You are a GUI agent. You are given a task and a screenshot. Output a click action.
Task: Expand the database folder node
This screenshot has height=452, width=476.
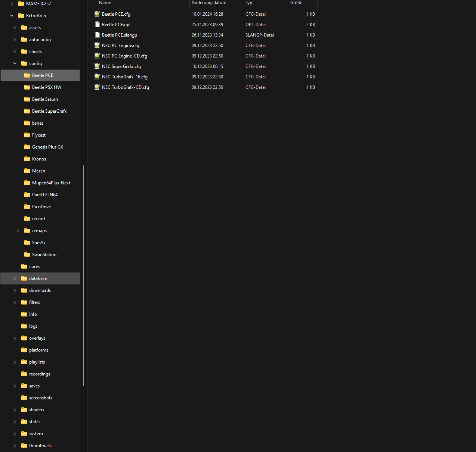click(15, 278)
